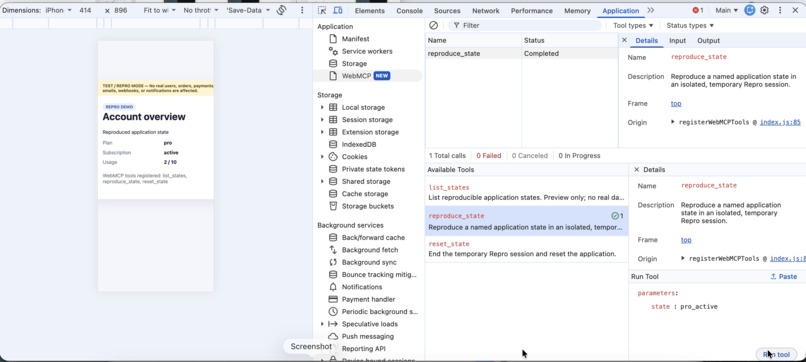
Task: Expand the Extension storage tree arrow
Action: (322, 132)
